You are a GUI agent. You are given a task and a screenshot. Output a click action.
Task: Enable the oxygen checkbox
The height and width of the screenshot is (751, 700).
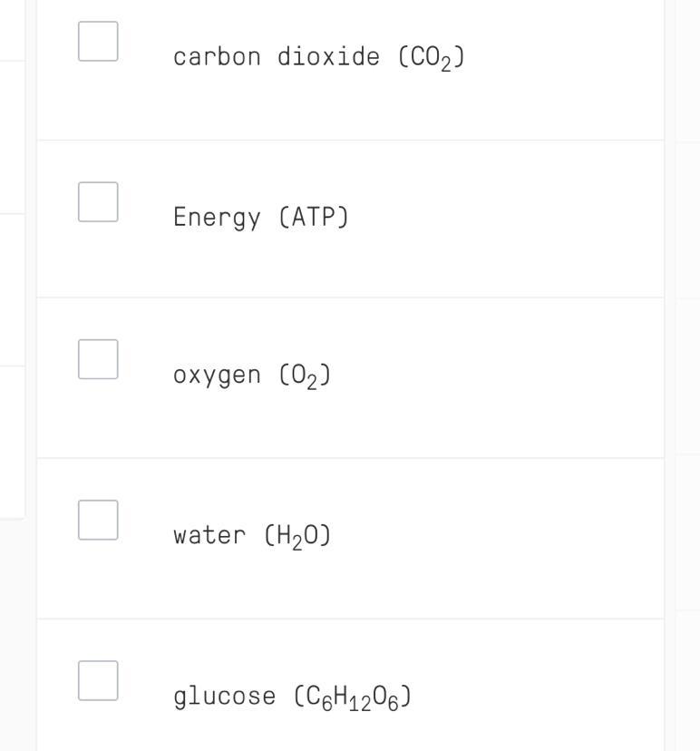98,359
